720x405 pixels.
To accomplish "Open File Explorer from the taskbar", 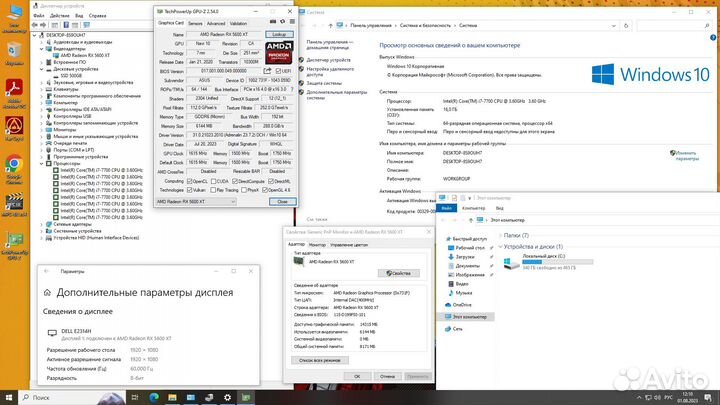I will point(172,397).
